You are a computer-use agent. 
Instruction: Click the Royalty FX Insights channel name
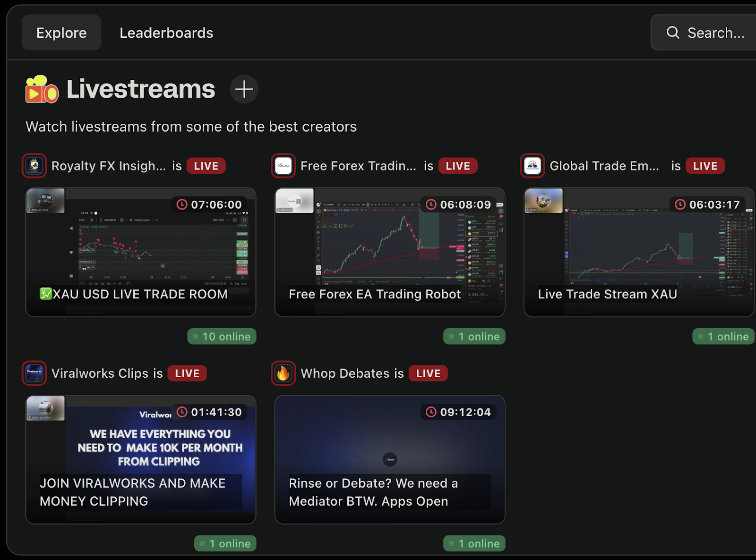[109, 166]
